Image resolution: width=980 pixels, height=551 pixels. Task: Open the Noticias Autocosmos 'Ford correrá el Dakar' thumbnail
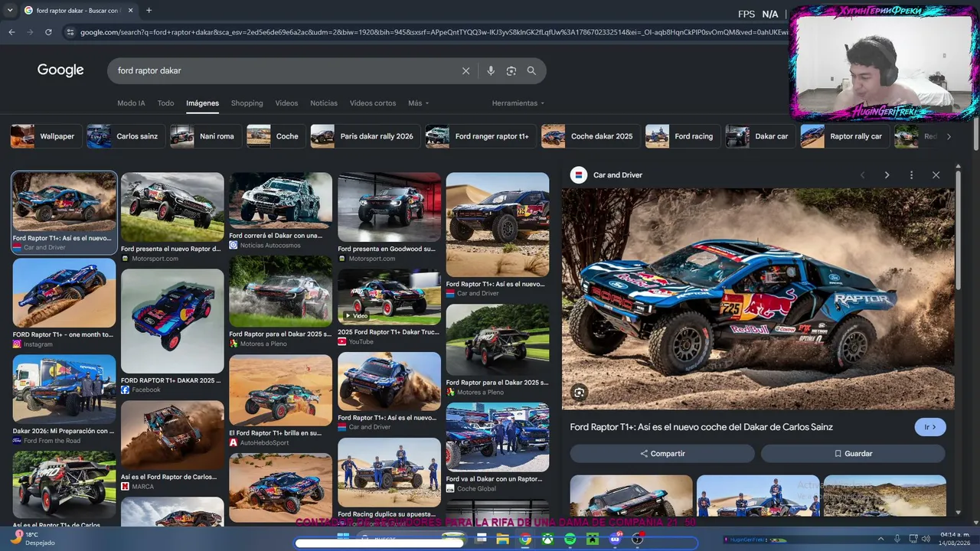pos(280,201)
